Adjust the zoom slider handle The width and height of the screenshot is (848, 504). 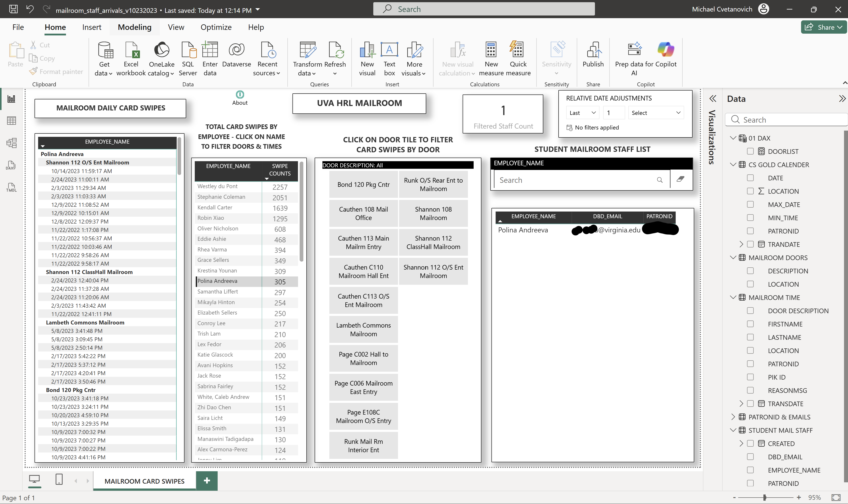(x=765, y=498)
